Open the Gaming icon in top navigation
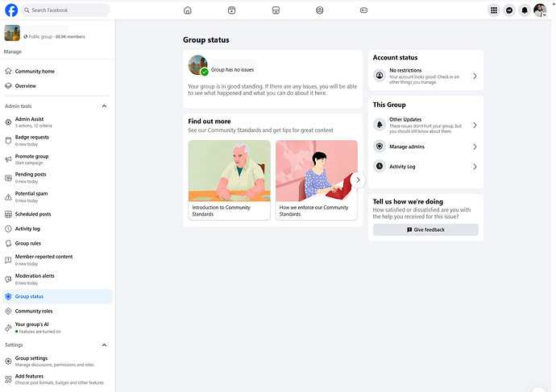The height and width of the screenshot is (392, 556). (x=363, y=10)
